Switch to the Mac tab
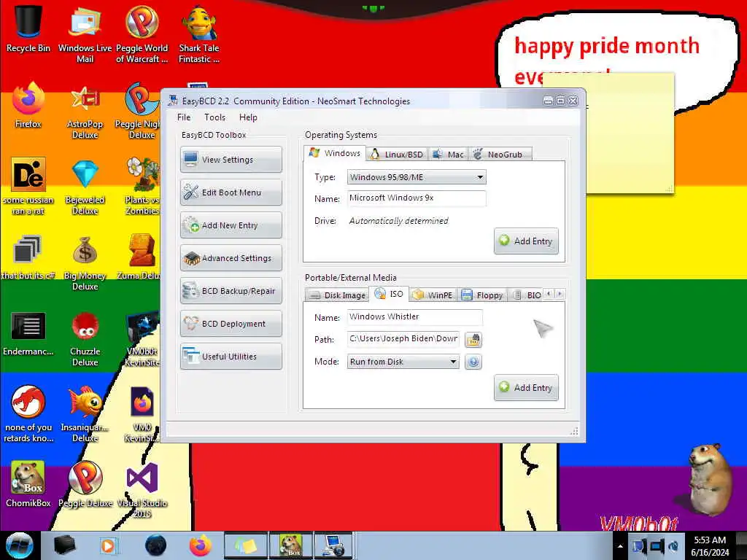The image size is (747, 560). click(449, 155)
